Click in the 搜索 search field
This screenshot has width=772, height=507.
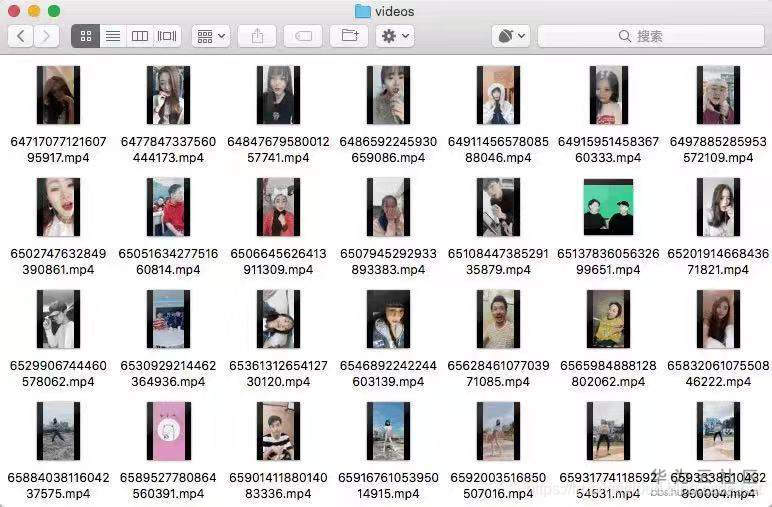[651, 36]
